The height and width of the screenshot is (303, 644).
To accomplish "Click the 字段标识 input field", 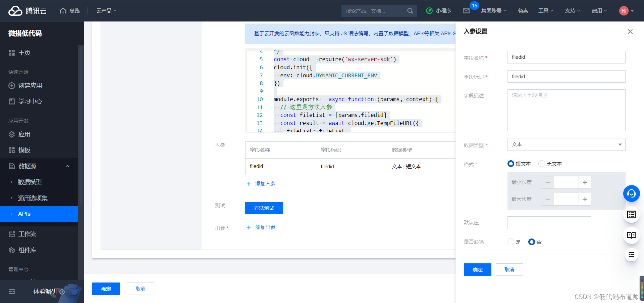I will 566,77.
